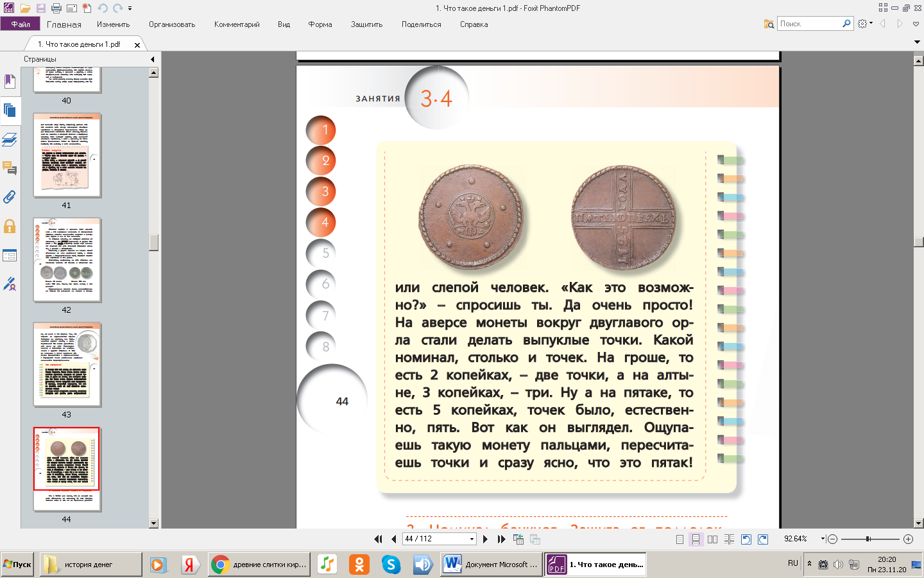
Task: Open the Pages thumbnails panel icon
Action: pyautogui.click(x=10, y=110)
